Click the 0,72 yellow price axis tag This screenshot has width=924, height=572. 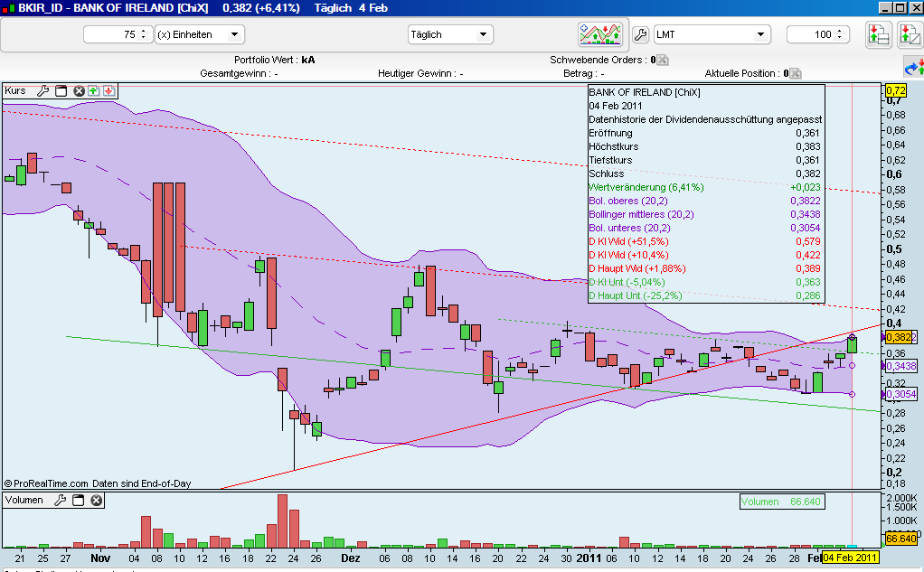point(896,90)
